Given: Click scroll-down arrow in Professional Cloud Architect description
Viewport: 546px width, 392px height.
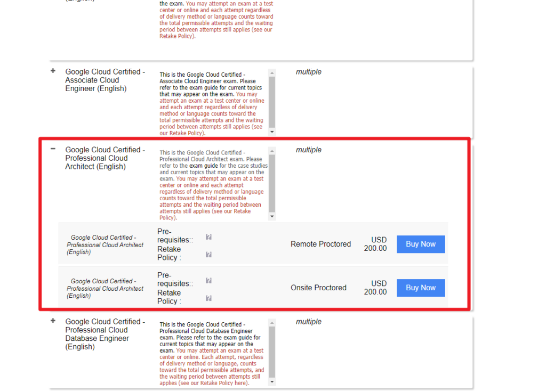Looking at the screenshot, I should pyautogui.click(x=272, y=217).
